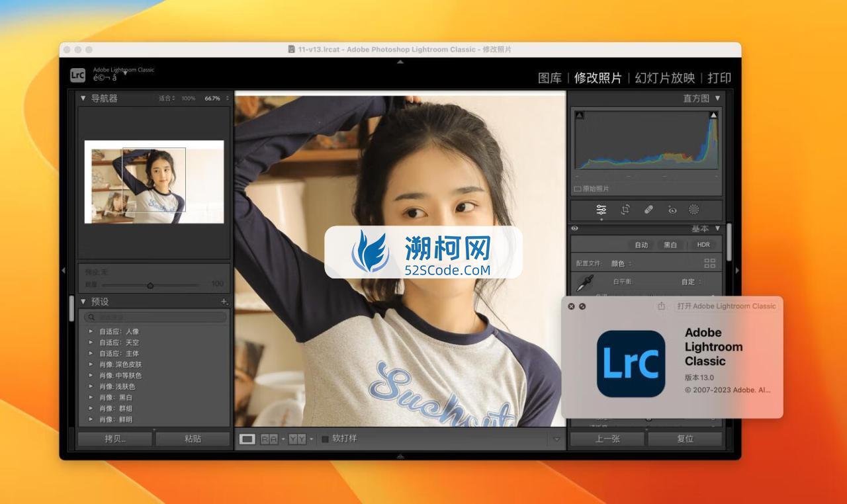The height and width of the screenshot is (504, 847).
Task: Set navigator zoom to 100%
Action: [189, 99]
